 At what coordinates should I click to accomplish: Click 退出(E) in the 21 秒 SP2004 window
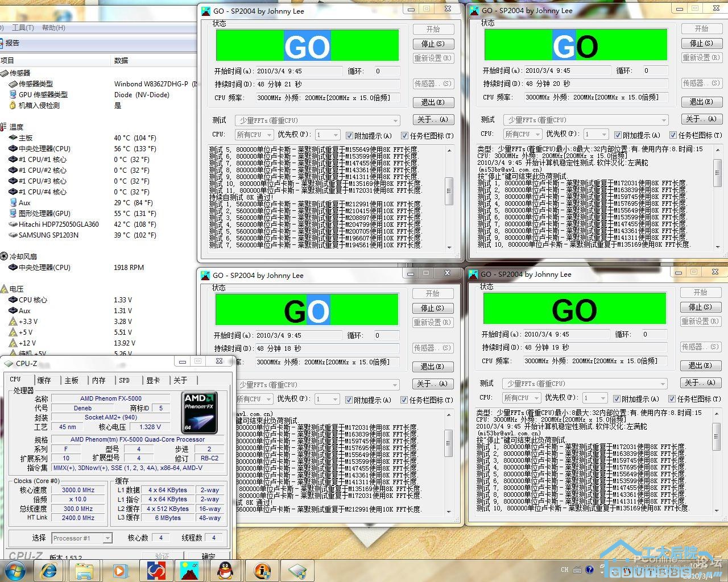433,102
